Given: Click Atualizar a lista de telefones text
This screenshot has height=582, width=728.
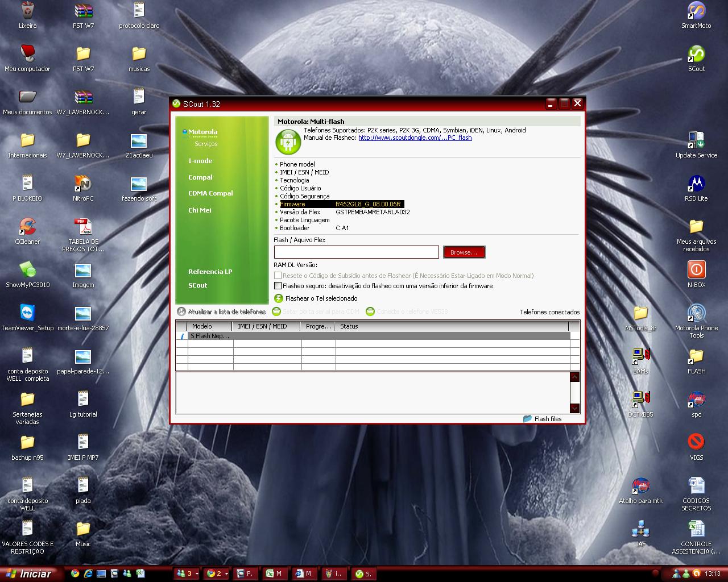Looking at the screenshot, I should (x=227, y=312).
